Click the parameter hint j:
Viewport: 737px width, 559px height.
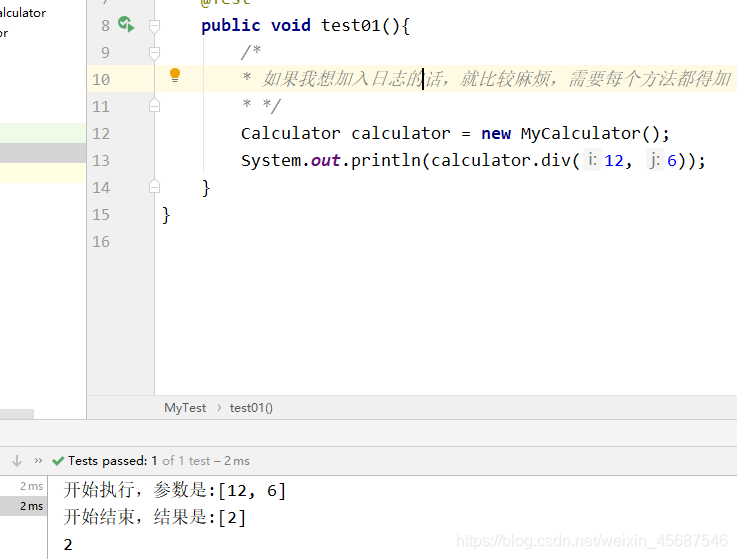655,160
